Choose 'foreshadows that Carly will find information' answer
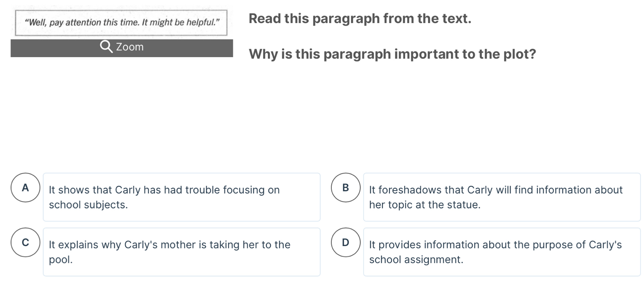Viewport: 644px width, 286px height. coord(502,197)
